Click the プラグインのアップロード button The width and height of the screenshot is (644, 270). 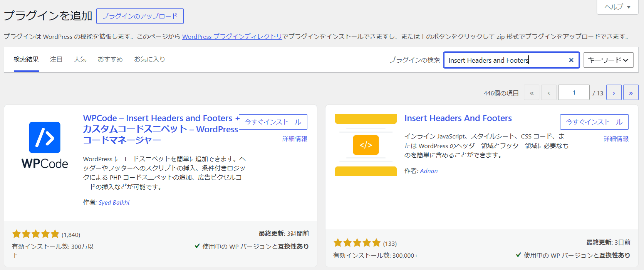point(140,16)
